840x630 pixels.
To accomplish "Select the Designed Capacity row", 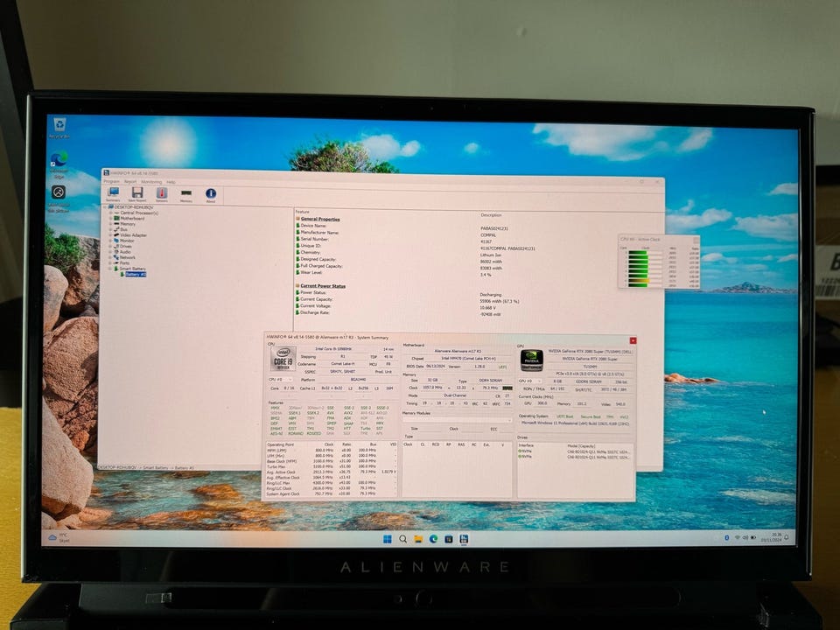I will (399, 259).
